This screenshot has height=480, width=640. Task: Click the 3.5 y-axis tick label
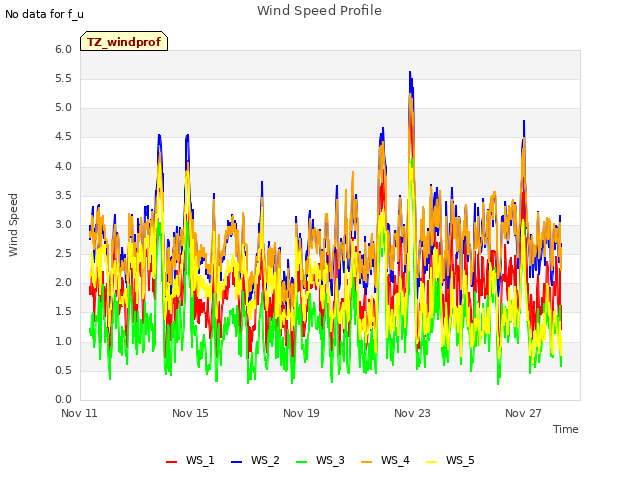tap(64, 196)
